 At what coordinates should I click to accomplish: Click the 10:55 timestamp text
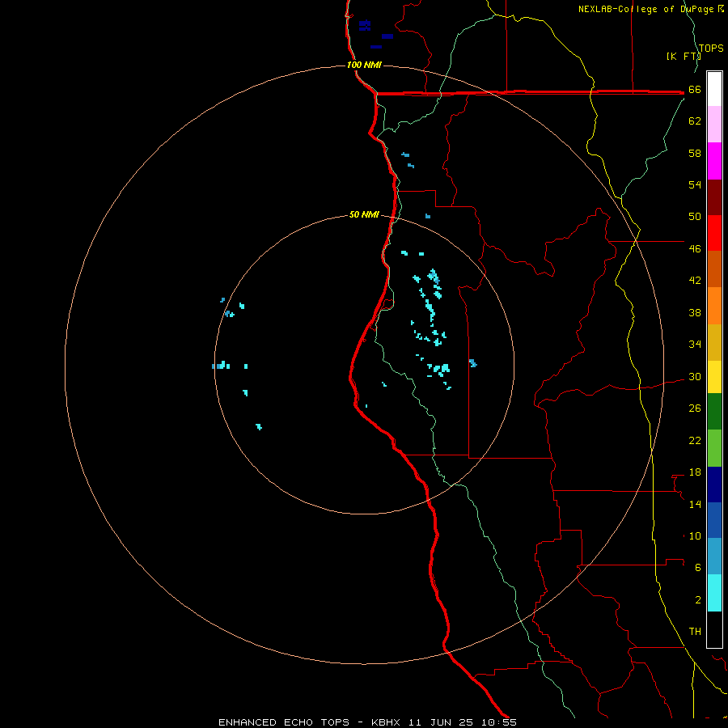click(x=498, y=722)
